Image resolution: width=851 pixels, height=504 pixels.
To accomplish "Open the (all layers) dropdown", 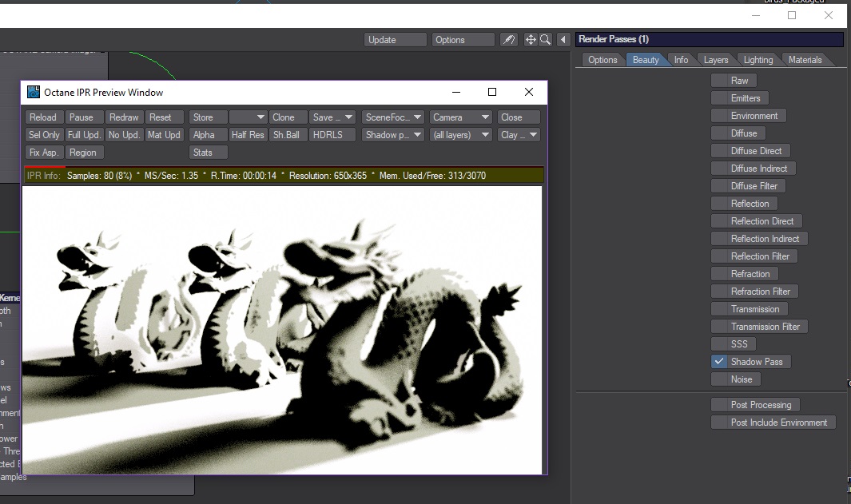I will [460, 134].
